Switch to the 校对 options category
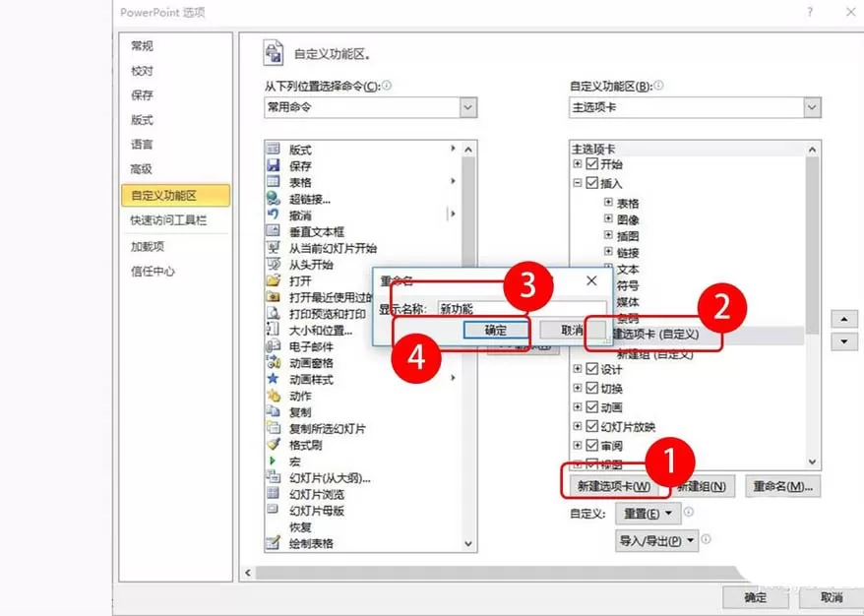Viewport: 864px width, 616px height. [142, 71]
